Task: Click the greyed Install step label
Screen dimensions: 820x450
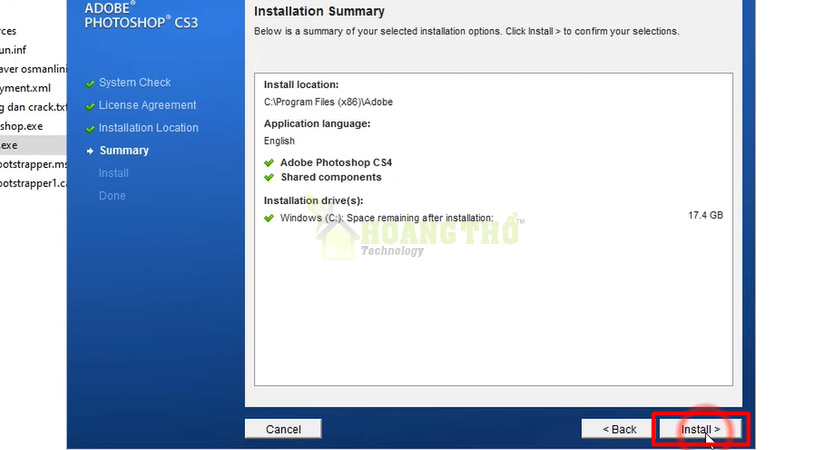Action: 113,173
